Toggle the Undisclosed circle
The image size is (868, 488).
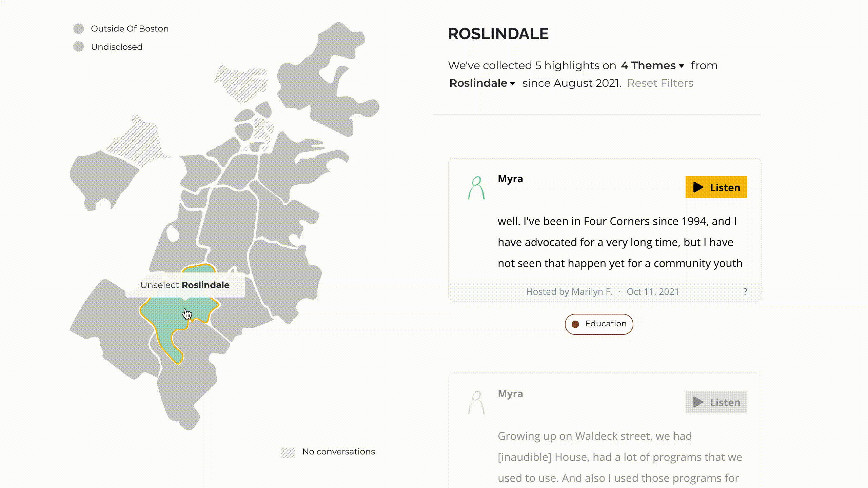pos(79,47)
